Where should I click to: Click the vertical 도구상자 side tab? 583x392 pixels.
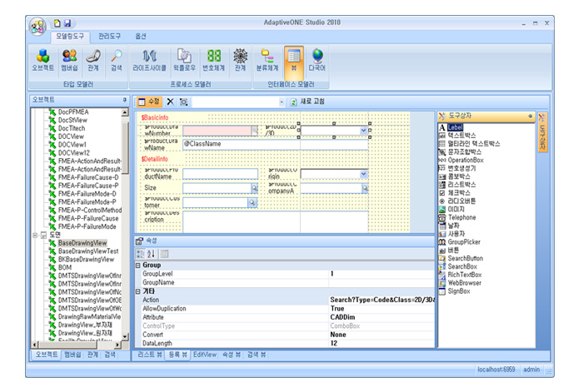tap(542, 132)
